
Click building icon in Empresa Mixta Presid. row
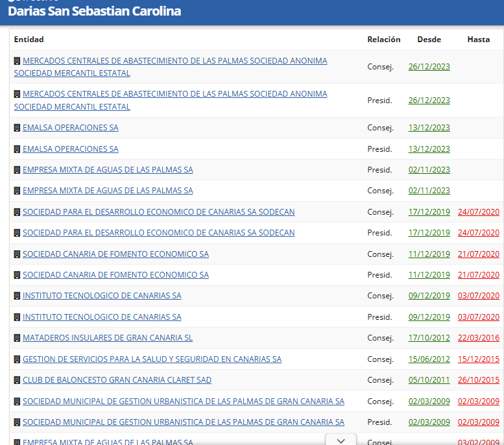pos(17,170)
